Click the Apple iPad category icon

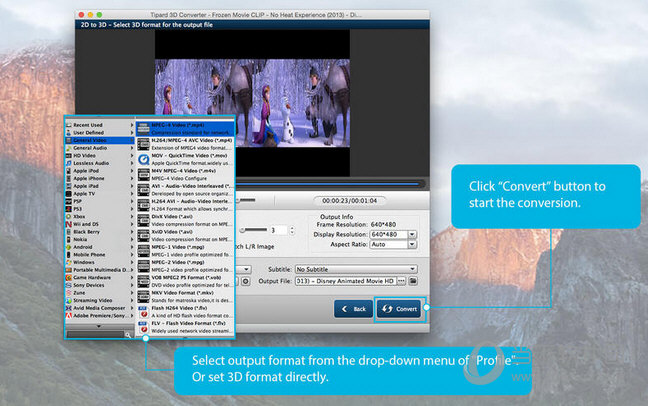[69, 186]
